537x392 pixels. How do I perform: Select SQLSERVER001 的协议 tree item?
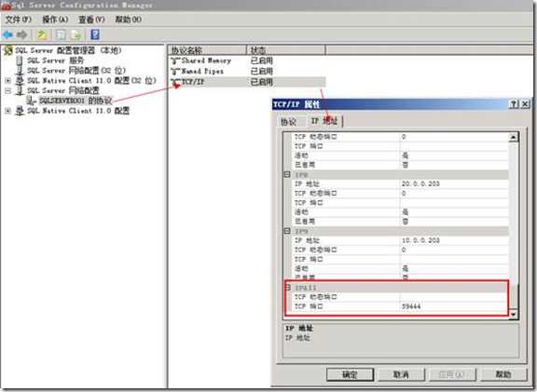click(x=76, y=101)
